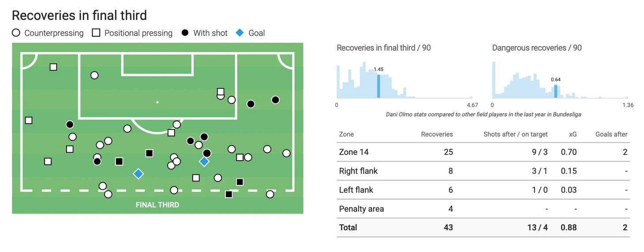Click the highlighted 0.64 bar in dangerous recoveries histogram
This screenshot has height=252, width=644.
[556, 91]
